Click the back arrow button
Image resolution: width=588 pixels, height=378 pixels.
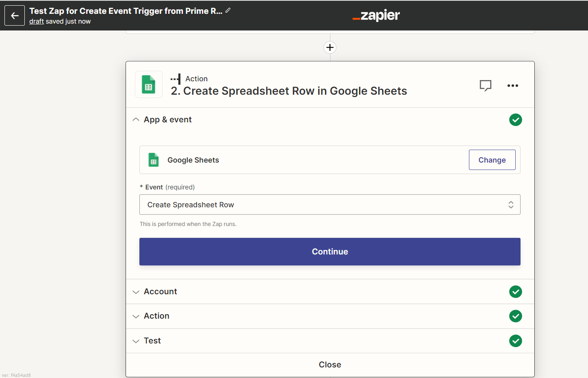[x=15, y=15]
